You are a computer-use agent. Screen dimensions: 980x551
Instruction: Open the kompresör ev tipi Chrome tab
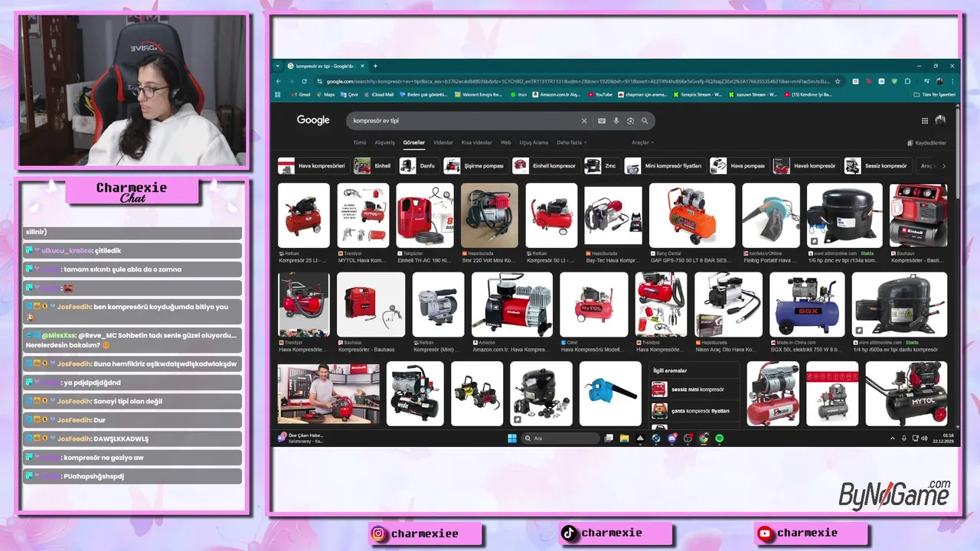tap(327, 66)
